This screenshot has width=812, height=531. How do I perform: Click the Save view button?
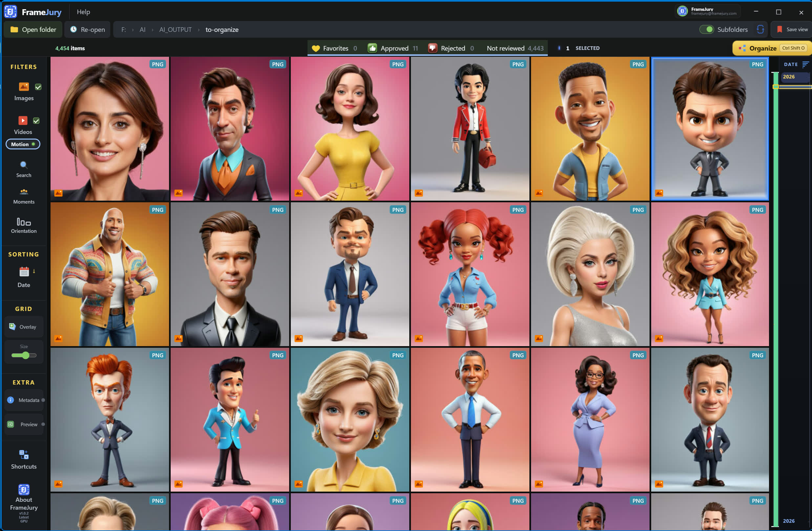tap(792, 30)
